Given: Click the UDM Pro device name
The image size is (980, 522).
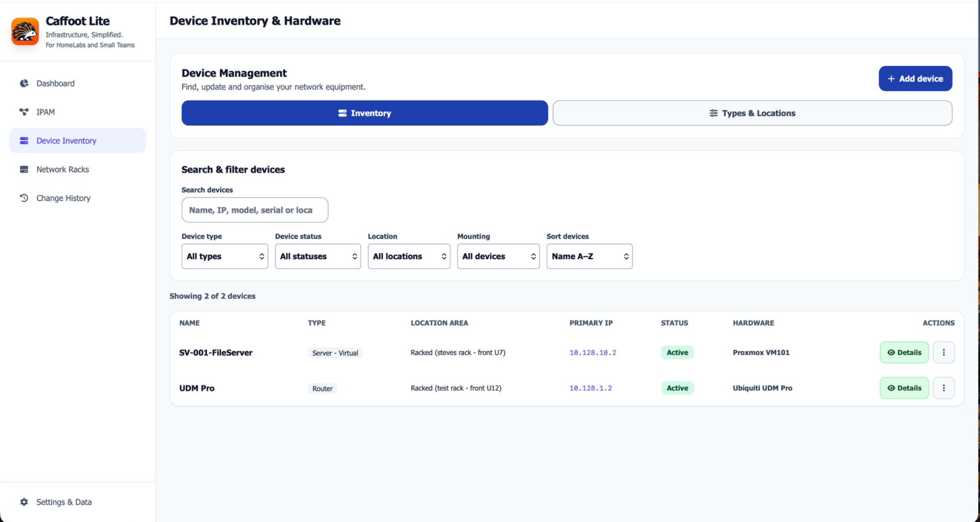Looking at the screenshot, I should coord(197,388).
